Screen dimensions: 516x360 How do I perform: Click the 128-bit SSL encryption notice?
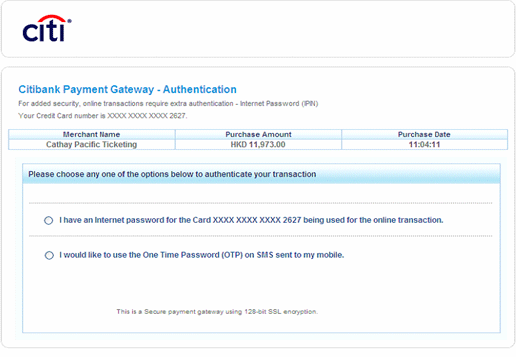pos(217,312)
